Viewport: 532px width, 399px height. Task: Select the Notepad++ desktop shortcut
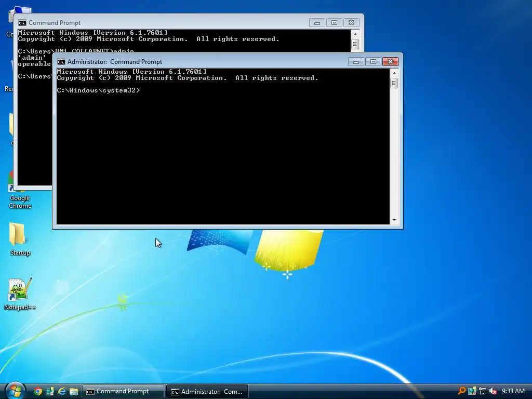click(20, 294)
